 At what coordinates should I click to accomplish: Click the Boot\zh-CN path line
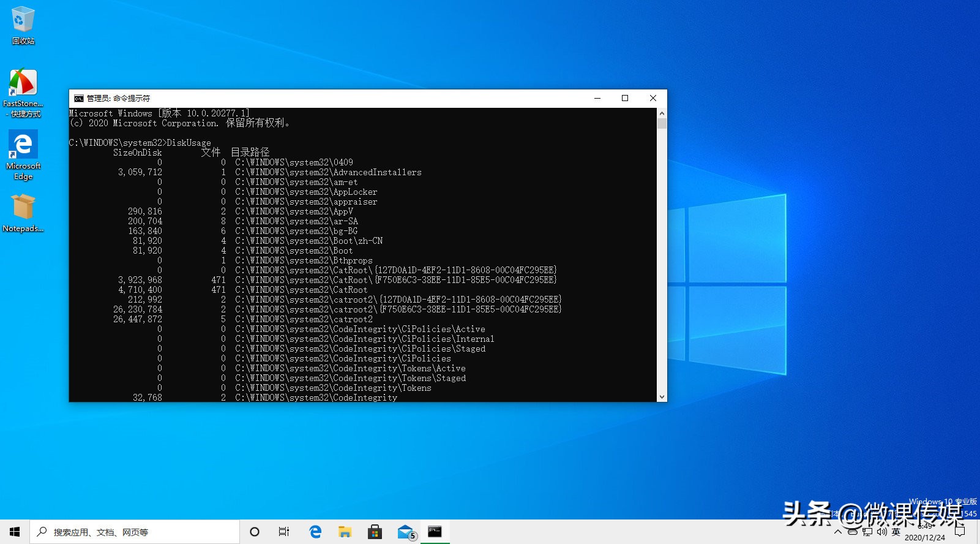[x=309, y=241]
